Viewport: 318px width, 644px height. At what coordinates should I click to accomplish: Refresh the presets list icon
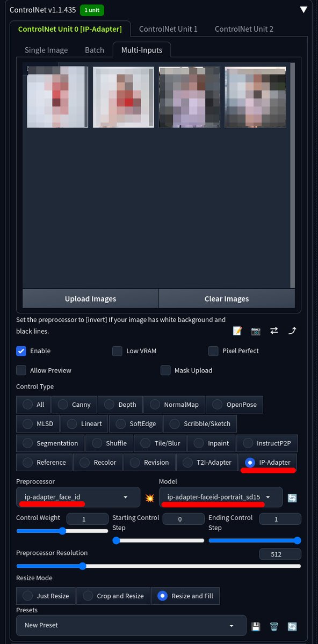click(x=292, y=626)
